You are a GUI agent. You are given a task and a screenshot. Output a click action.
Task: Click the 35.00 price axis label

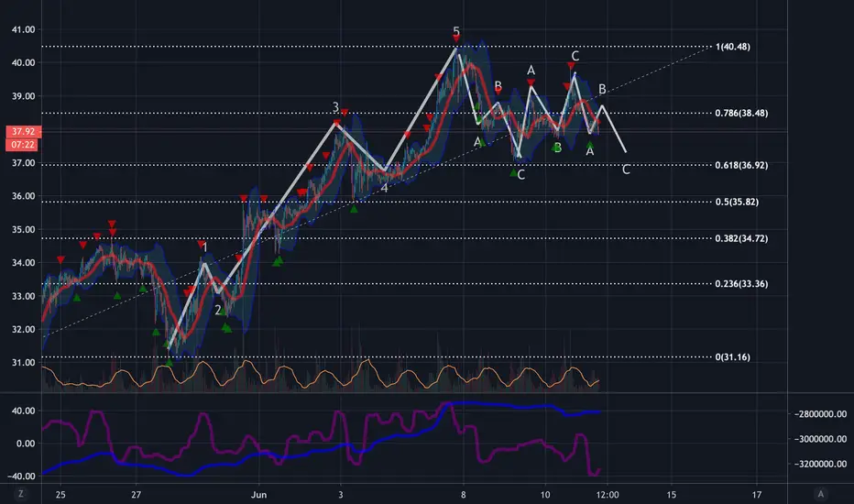click(24, 230)
